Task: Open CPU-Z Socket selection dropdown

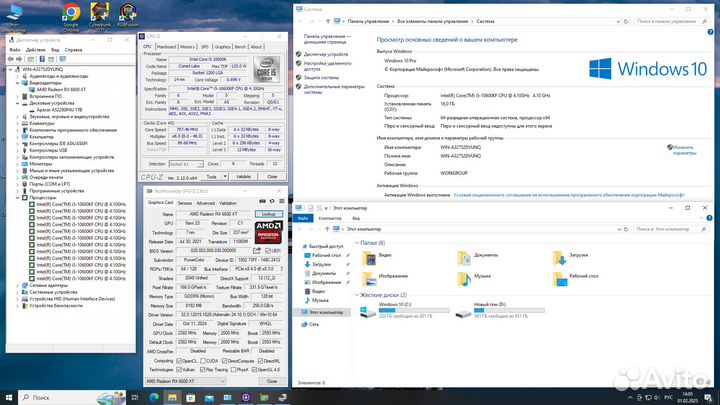Action: coord(186,164)
